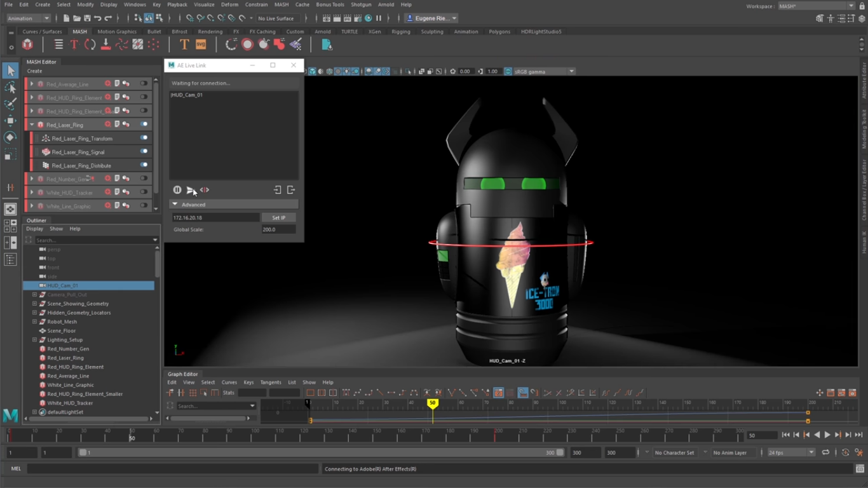Open the MASH menu in menu bar
Image resolution: width=868 pixels, height=488 pixels.
(x=281, y=4)
